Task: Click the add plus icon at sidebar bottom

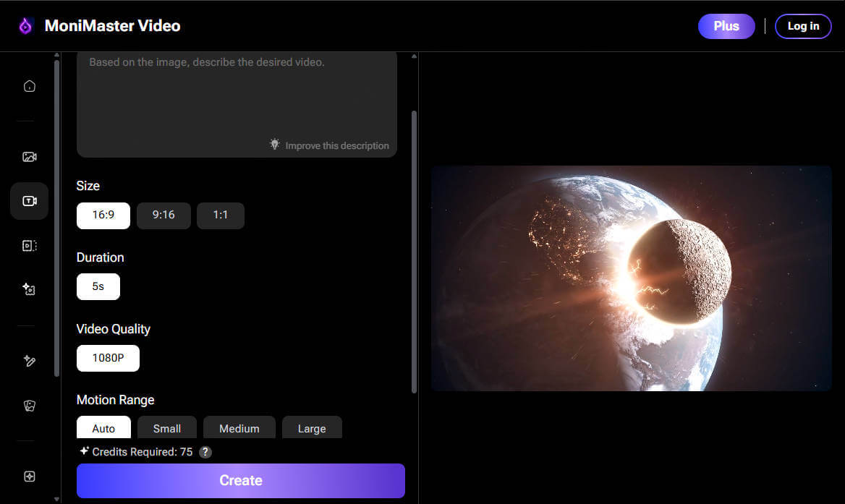Action: tap(29, 476)
